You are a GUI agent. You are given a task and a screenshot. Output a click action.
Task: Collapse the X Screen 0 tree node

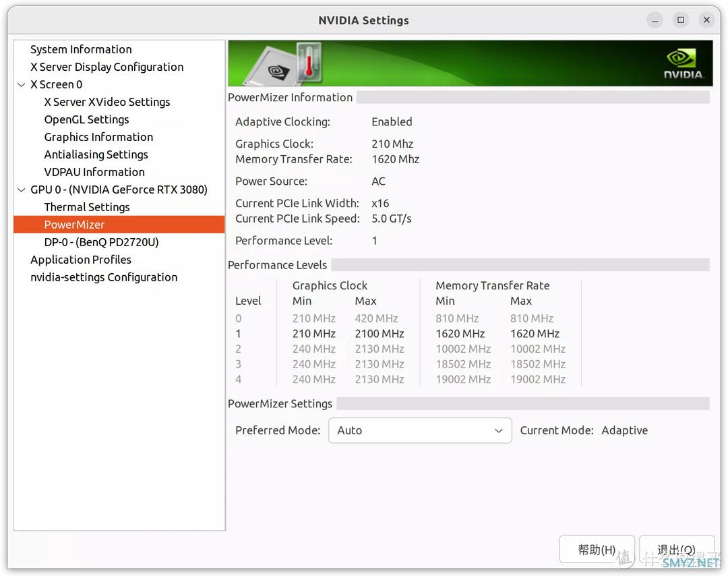(22, 84)
